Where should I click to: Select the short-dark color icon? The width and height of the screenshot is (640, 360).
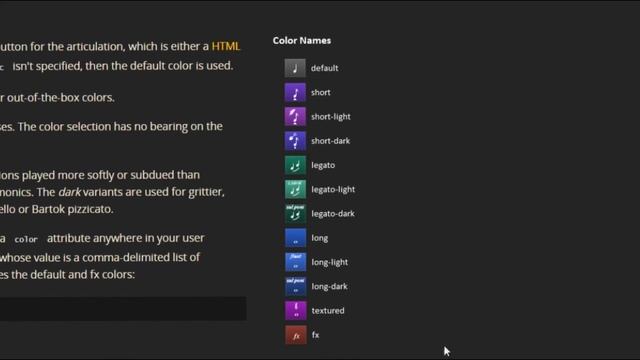tap(295, 141)
